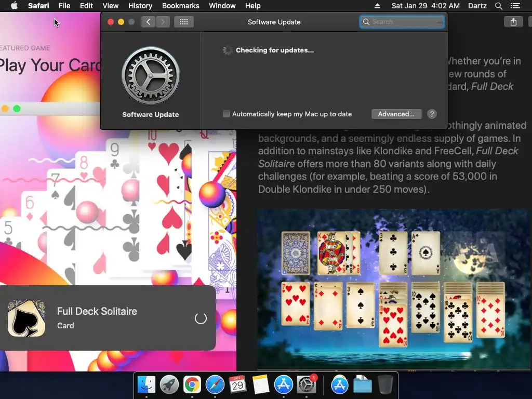Image resolution: width=532 pixels, height=399 pixels.
Task: Open the History menu
Action: click(140, 6)
